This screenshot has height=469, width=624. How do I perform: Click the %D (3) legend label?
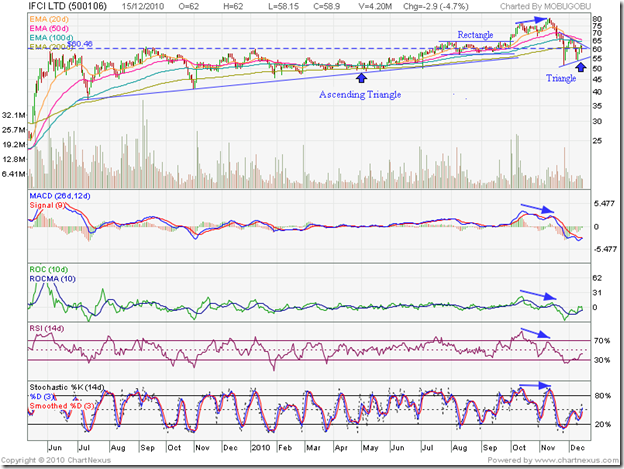point(42,397)
